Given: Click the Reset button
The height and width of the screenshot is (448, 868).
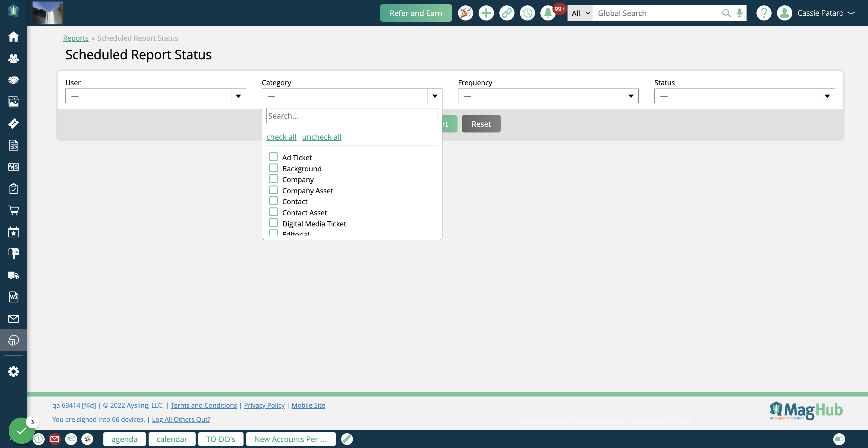Looking at the screenshot, I should [481, 123].
